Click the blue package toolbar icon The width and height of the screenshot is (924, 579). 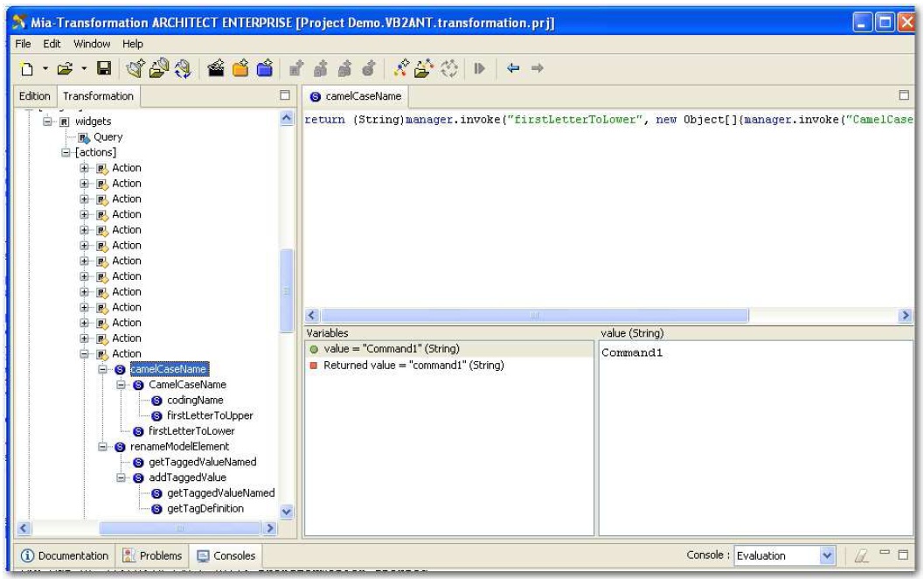(264, 68)
